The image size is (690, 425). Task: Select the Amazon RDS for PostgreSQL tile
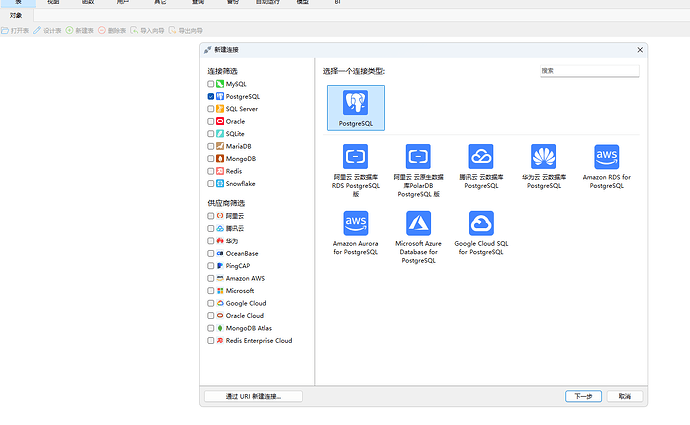tap(606, 166)
